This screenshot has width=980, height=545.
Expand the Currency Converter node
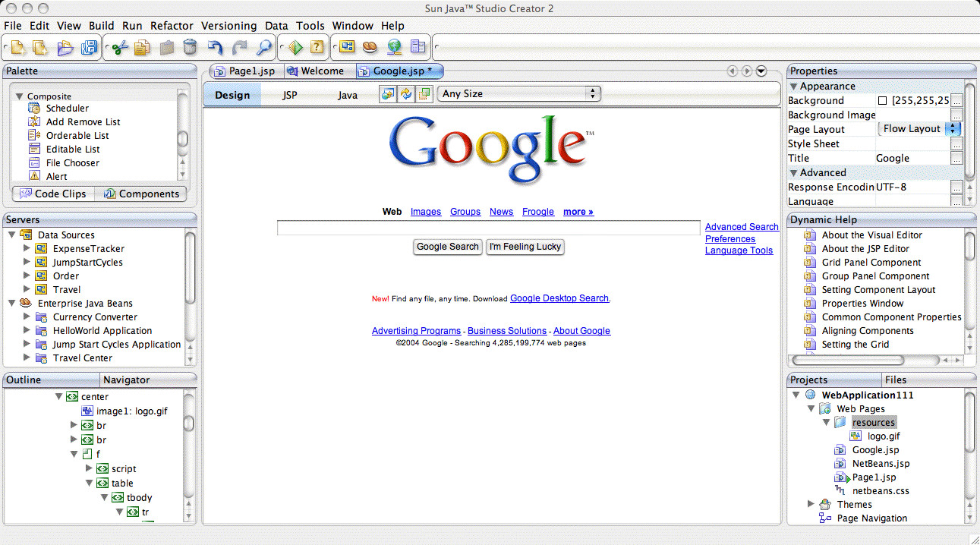pyautogui.click(x=27, y=317)
